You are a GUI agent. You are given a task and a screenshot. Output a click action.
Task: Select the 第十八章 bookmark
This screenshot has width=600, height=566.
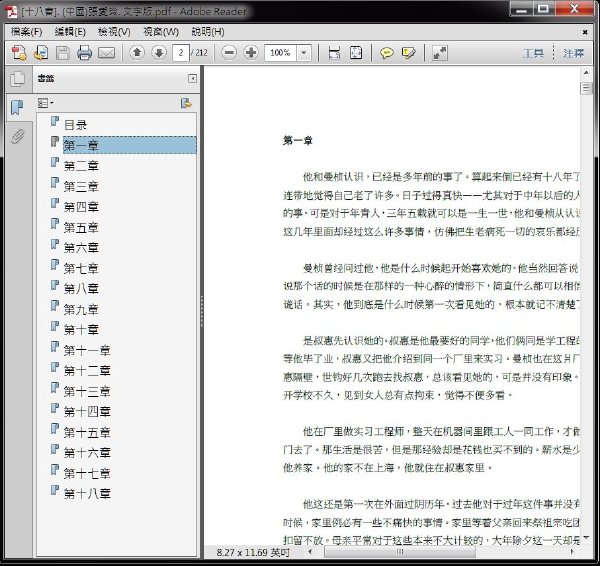pyautogui.click(x=87, y=493)
